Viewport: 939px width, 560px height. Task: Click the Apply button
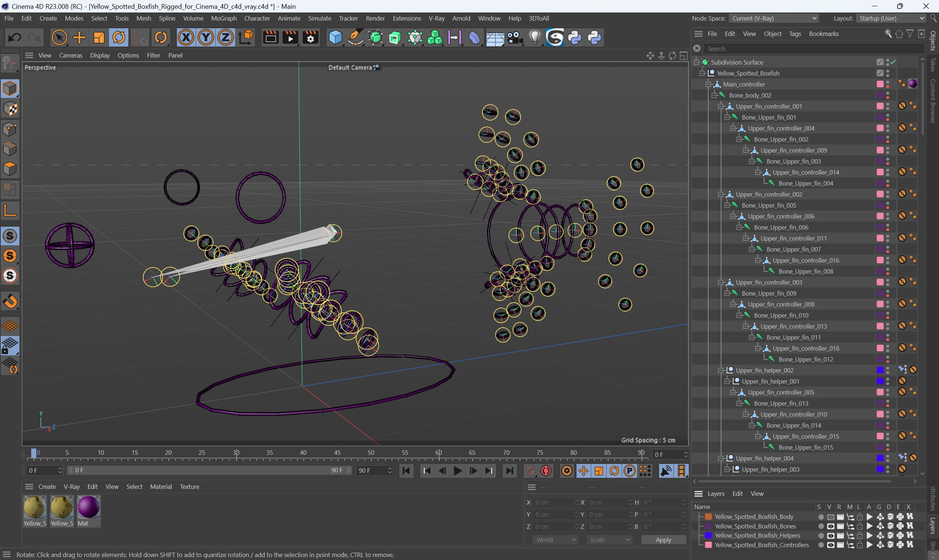click(663, 539)
